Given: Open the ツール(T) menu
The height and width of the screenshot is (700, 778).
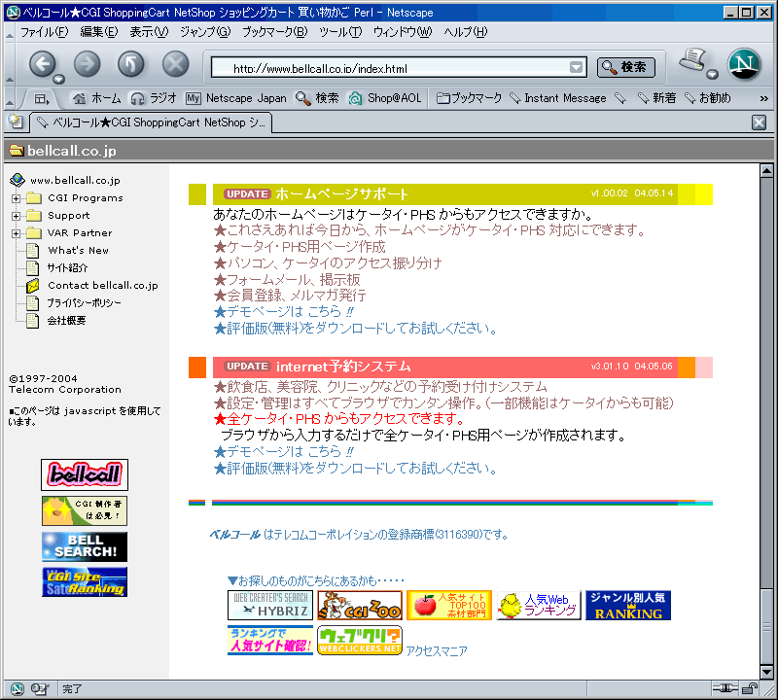Looking at the screenshot, I should point(340,32).
